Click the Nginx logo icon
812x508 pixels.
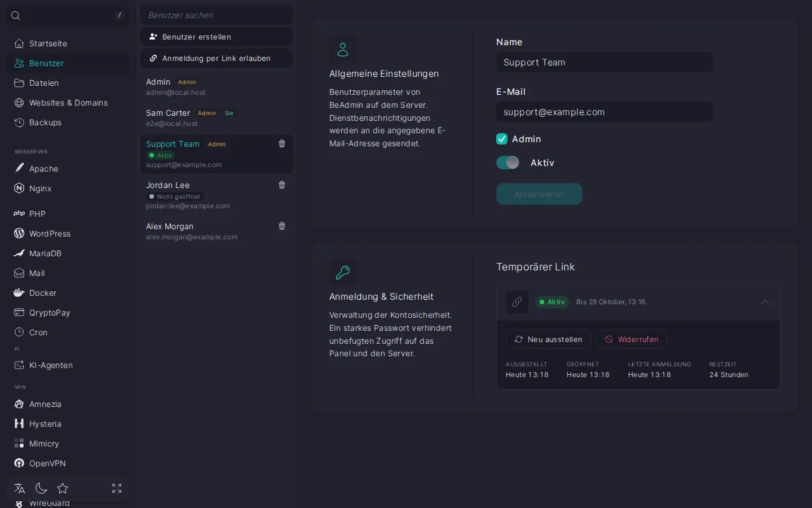point(19,188)
